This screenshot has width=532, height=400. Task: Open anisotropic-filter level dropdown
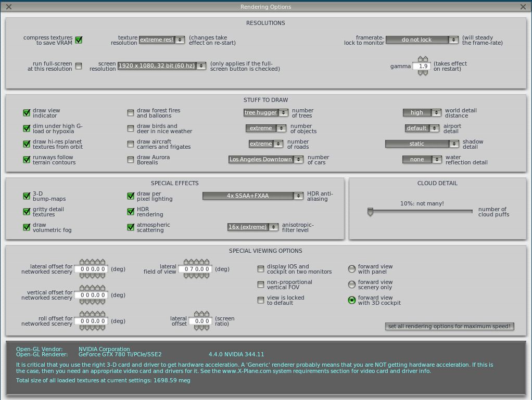coord(253,227)
